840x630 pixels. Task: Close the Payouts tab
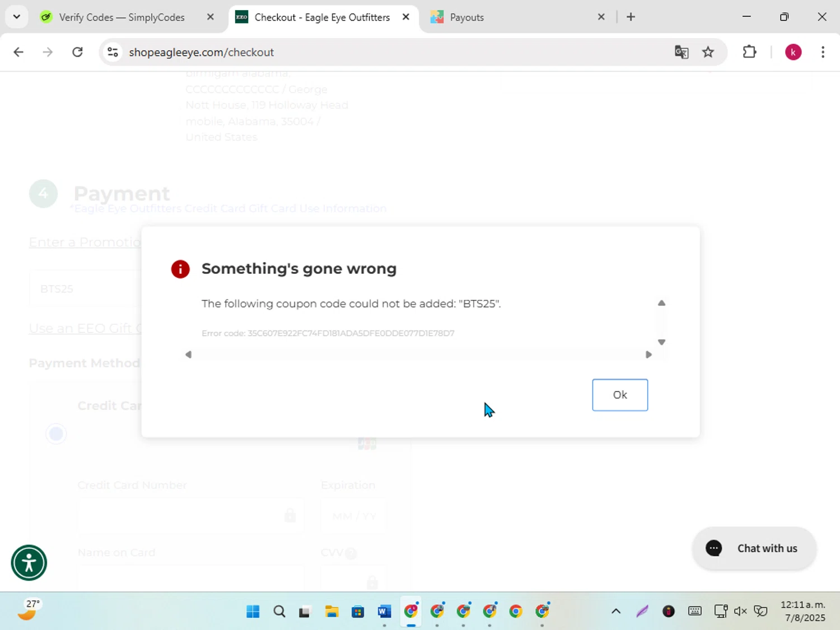click(x=601, y=17)
